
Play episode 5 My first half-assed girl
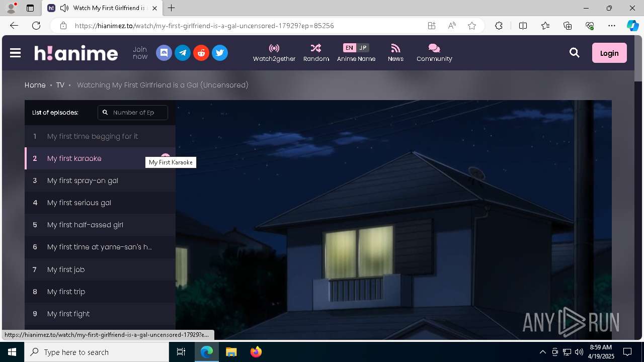[x=100, y=225]
